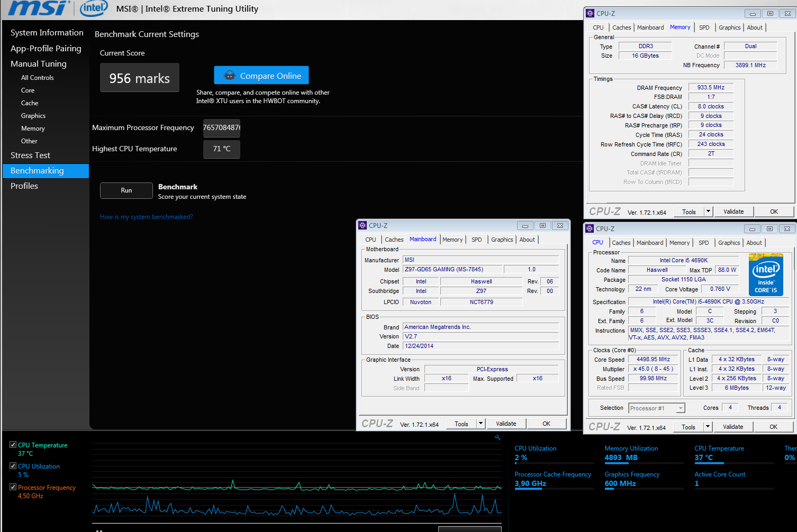Screen dimensions: 797x532
Task: Open Profiles in the sidebar
Action: click(24, 186)
